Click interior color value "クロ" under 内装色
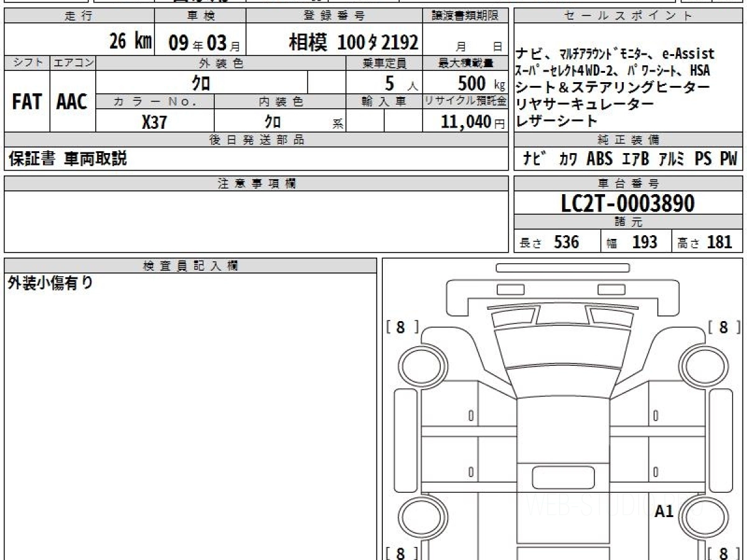747x560 pixels. [x=273, y=122]
